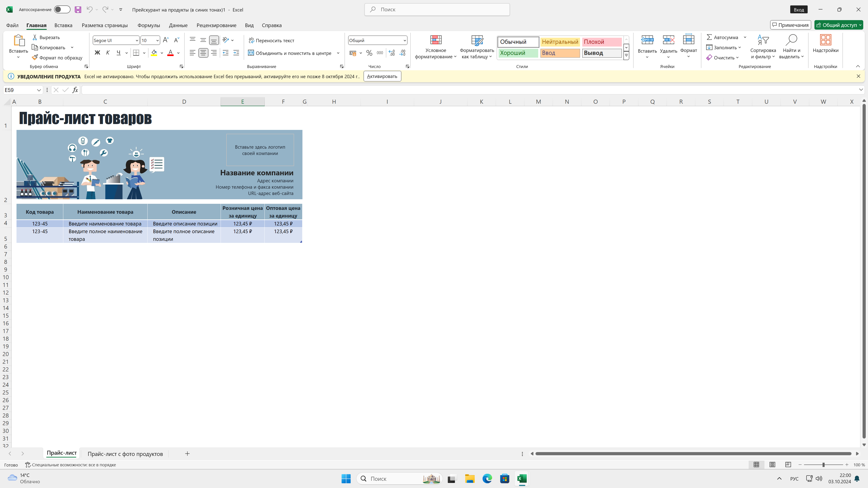The image size is (868, 488).
Task: Toggle bold (Ж) formatting
Action: (97, 53)
